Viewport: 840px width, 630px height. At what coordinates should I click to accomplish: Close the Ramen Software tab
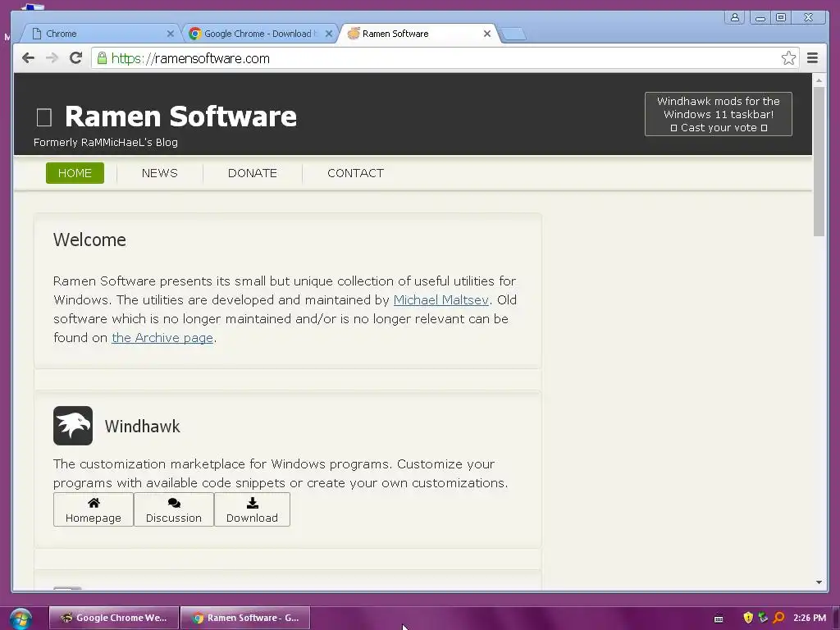pyautogui.click(x=487, y=34)
